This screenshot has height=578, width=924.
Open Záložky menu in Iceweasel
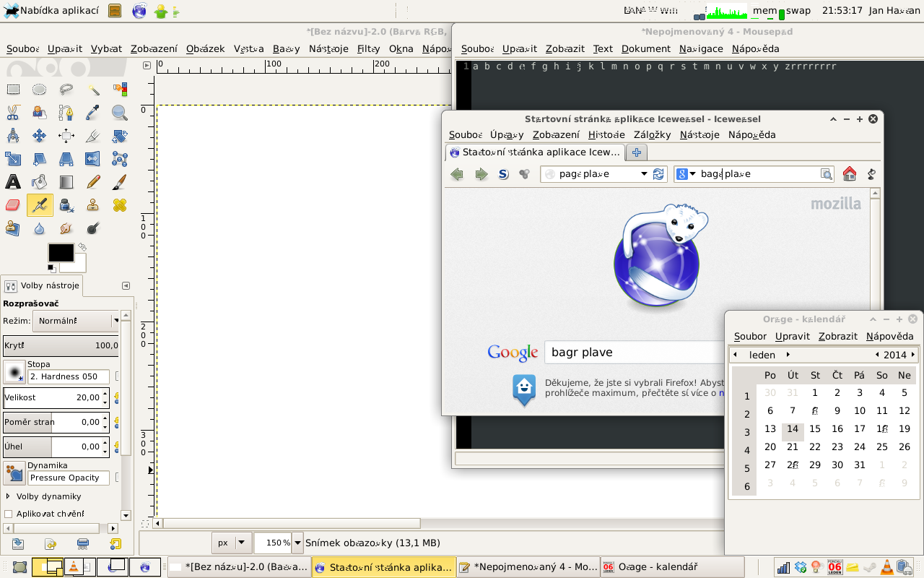click(x=653, y=134)
